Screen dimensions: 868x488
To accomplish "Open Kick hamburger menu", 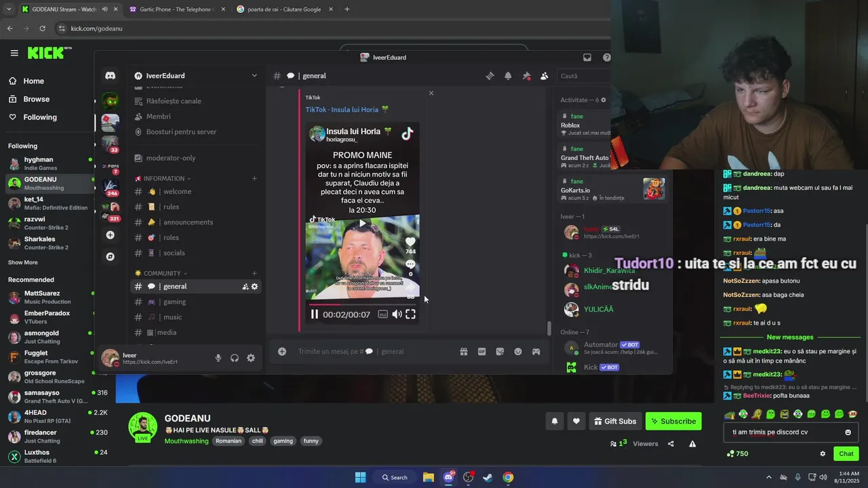I will coord(14,53).
